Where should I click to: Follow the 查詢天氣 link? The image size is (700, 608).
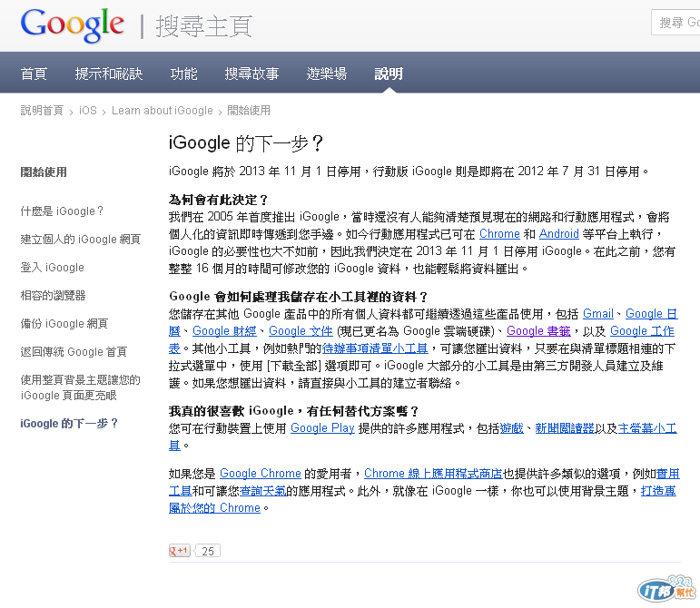pyautogui.click(x=263, y=491)
